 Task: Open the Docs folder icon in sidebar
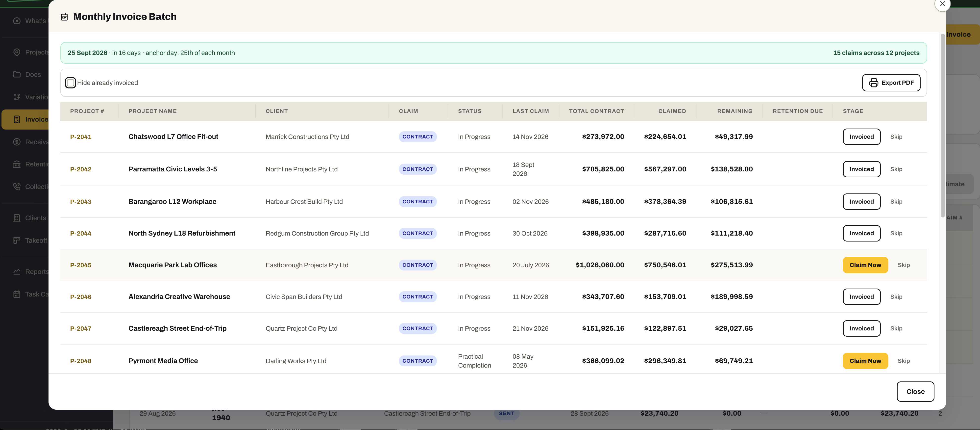[17, 74]
